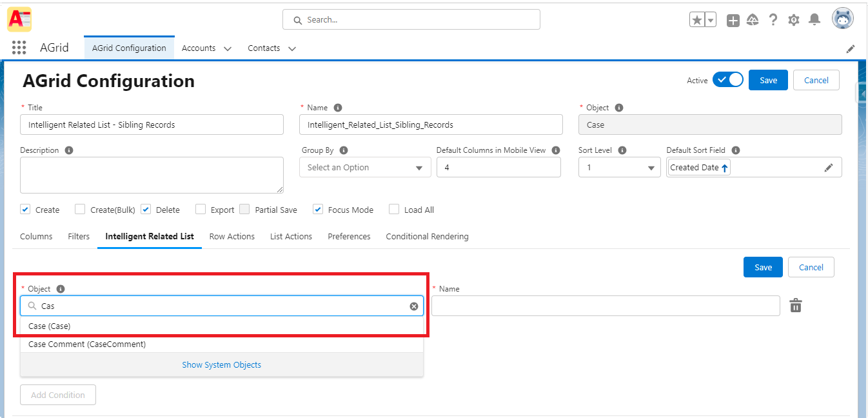
Task: Click the Add Condition button
Action: 58,395
